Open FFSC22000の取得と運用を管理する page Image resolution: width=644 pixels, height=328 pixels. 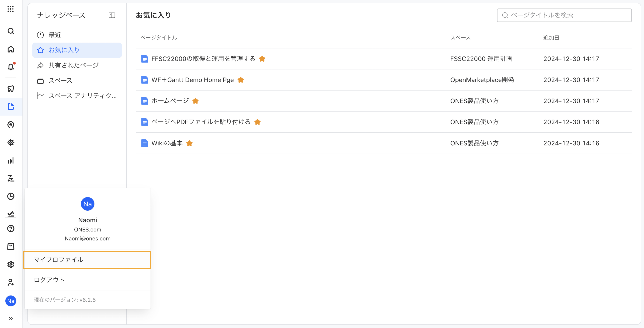pos(203,59)
